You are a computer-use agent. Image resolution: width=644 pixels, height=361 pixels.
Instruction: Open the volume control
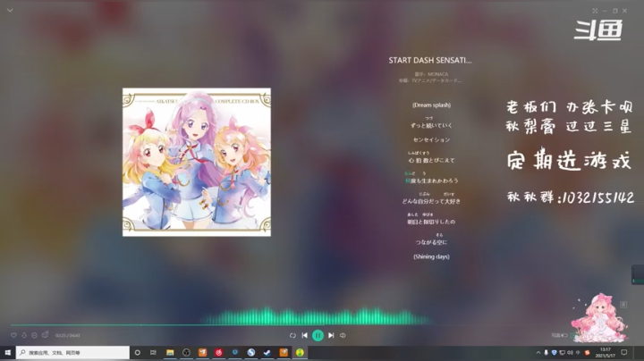[x=343, y=335]
